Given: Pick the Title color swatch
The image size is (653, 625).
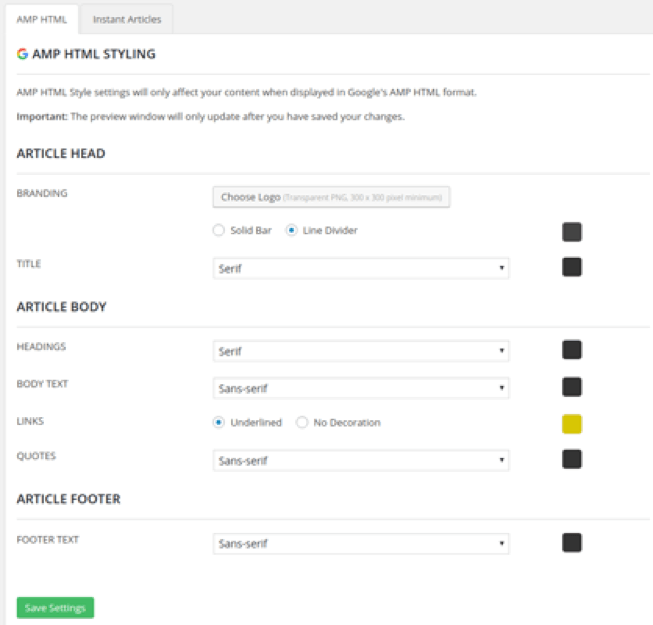Looking at the screenshot, I should [x=572, y=267].
